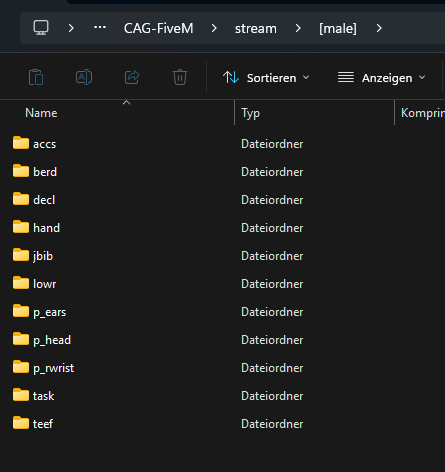Go to CAG-FiveM in the breadcrumb

(x=158, y=28)
